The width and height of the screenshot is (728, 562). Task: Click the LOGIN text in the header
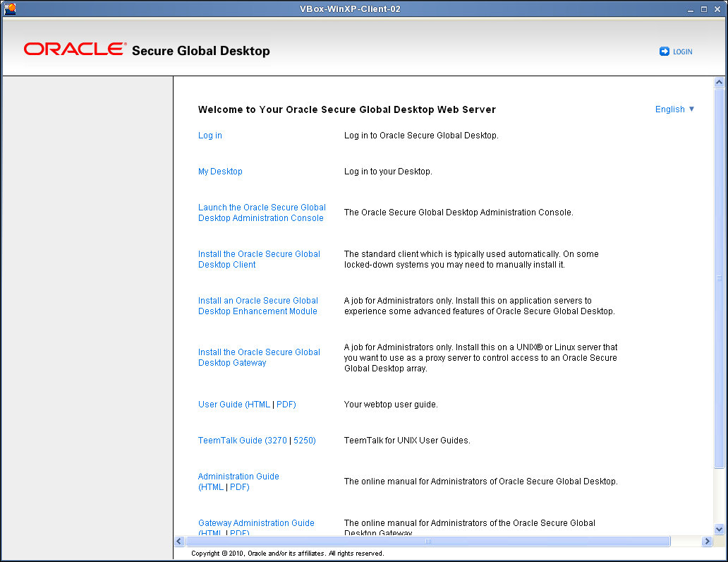tap(683, 52)
